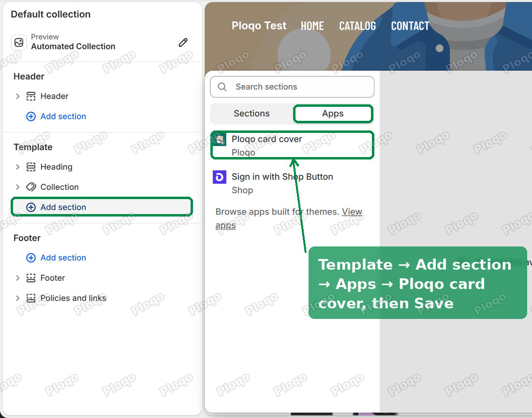The image size is (532, 418).
Task: Click the Shop vendor text under Sign in
Action: coord(242,190)
